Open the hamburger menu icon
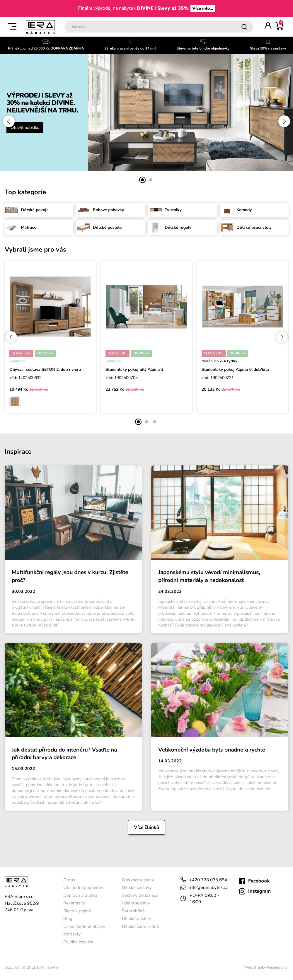This screenshot has width=293, height=980. coord(12,26)
